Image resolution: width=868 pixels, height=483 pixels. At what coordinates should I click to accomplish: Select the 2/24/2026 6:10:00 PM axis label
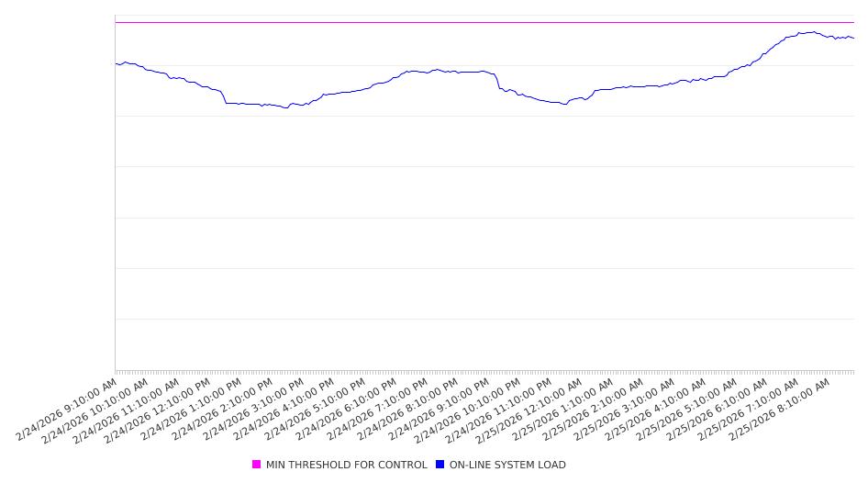point(347,409)
